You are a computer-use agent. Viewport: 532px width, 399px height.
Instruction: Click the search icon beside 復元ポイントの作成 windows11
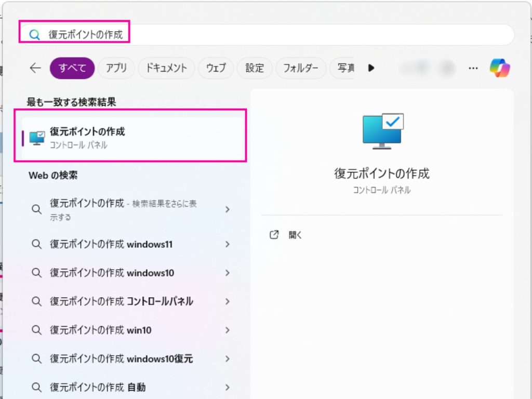(x=36, y=244)
